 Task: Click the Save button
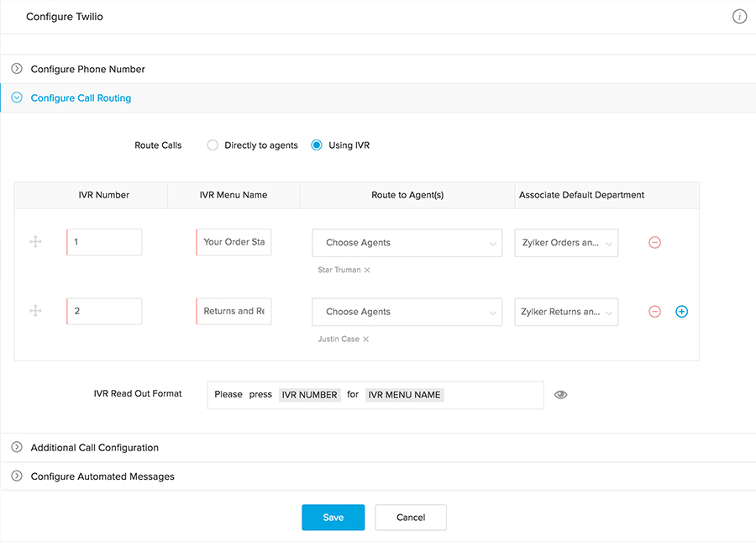click(x=333, y=518)
